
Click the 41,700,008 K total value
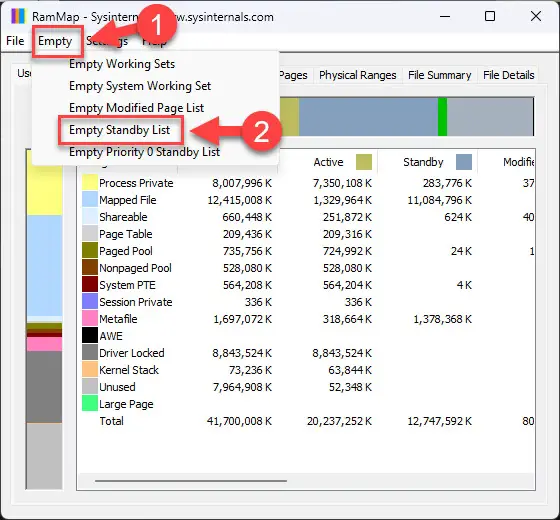pyautogui.click(x=239, y=421)
